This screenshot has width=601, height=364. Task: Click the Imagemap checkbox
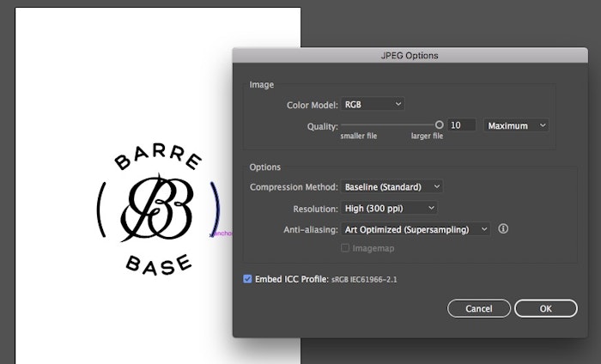click(x=345, y=248)
